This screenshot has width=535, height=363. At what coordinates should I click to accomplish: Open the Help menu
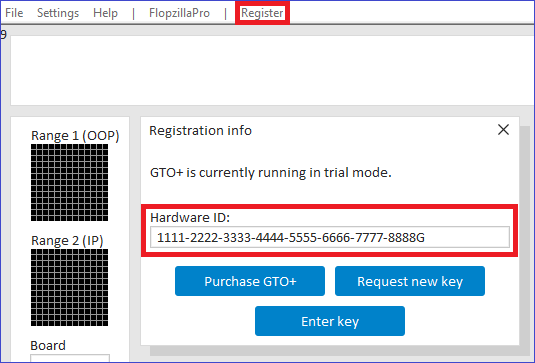pyautogui.click(x=105, y=13)
